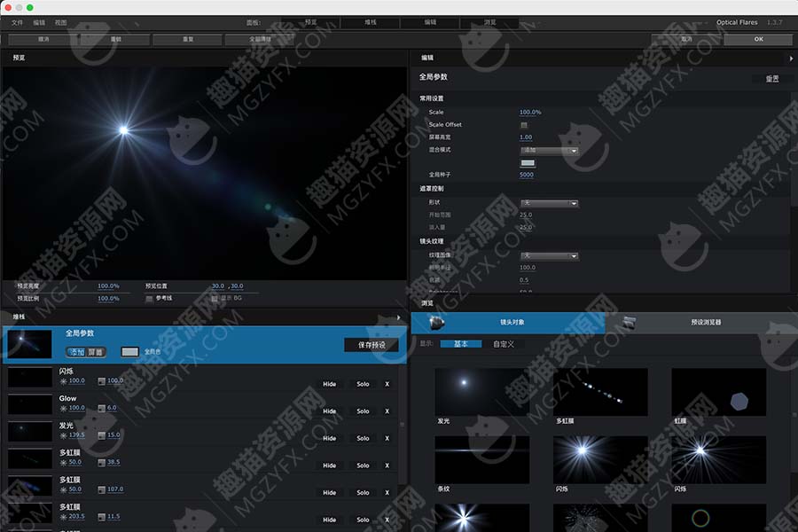Click the 预览比例 value 100.0%
This screenshot has width=798, height=532.
click(x=108, y=298)
